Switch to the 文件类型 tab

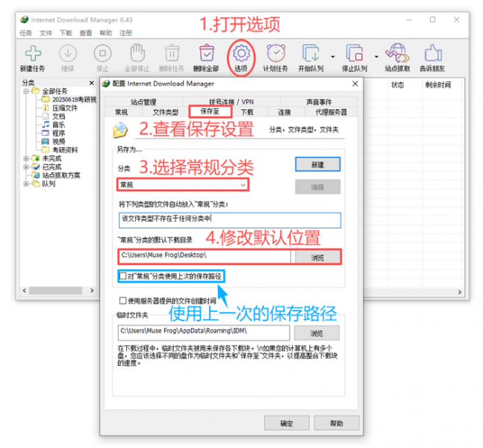[x=166, y=112]
